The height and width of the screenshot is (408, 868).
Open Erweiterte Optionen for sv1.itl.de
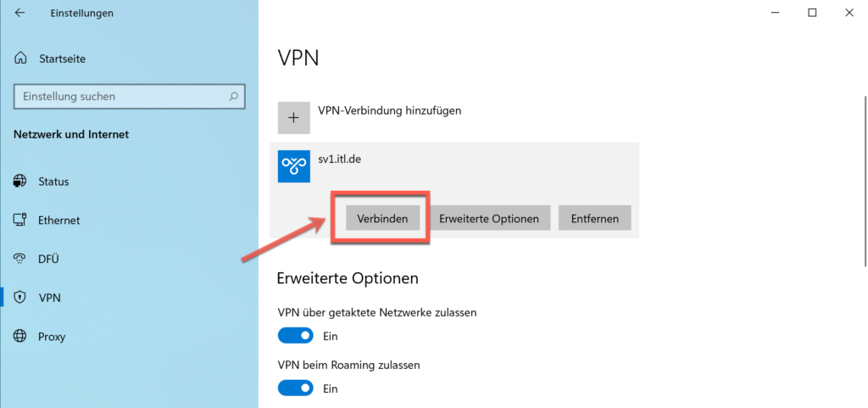coord(488,218)
